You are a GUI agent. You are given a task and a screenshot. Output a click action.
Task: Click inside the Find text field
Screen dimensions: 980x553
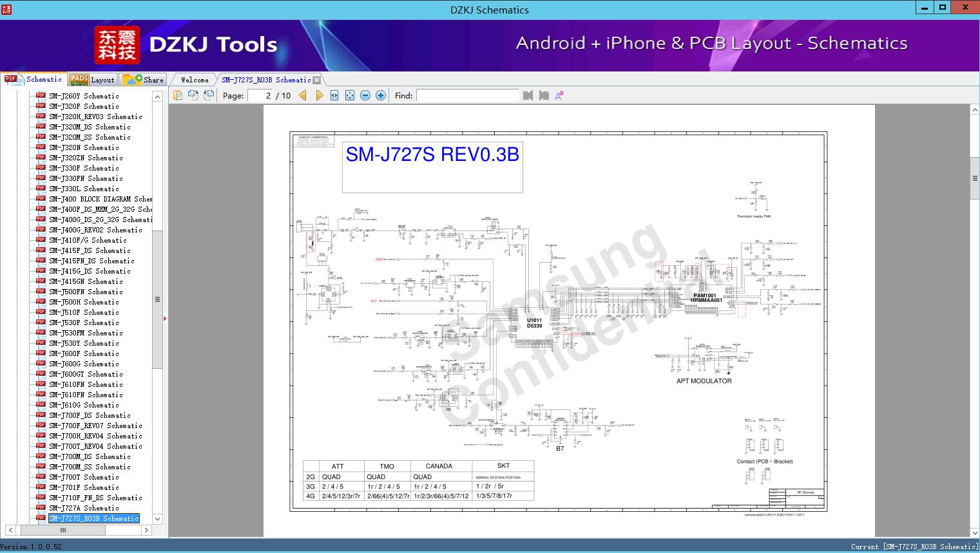pyautogui.click(x=468, y=95)
